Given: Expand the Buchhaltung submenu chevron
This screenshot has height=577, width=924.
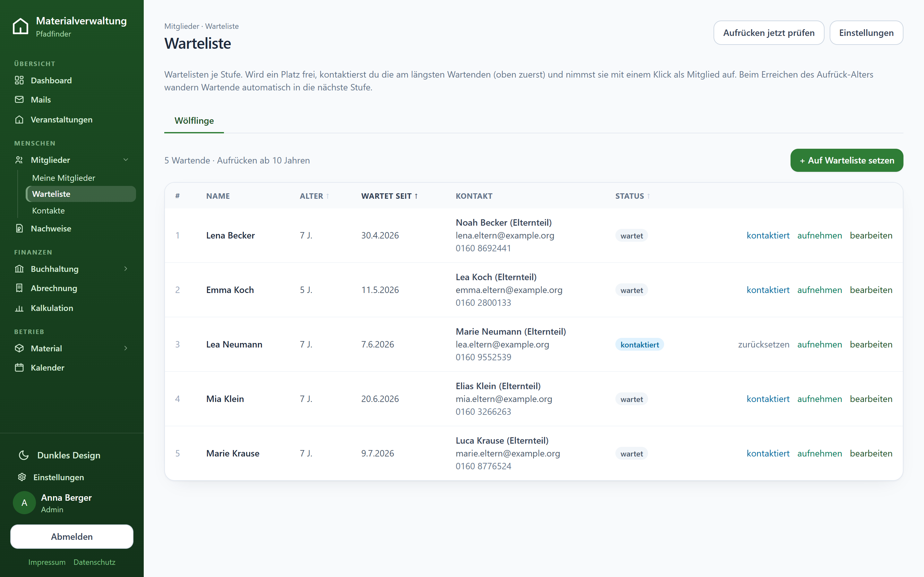Looking at the screenshot, I should (x=126, y=269).
